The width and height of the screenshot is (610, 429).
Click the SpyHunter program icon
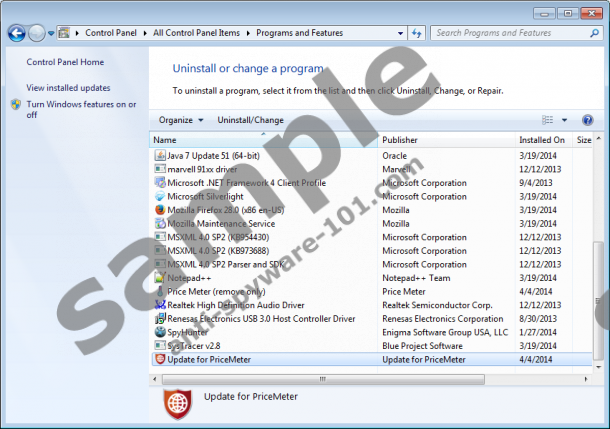coord(159,332)
